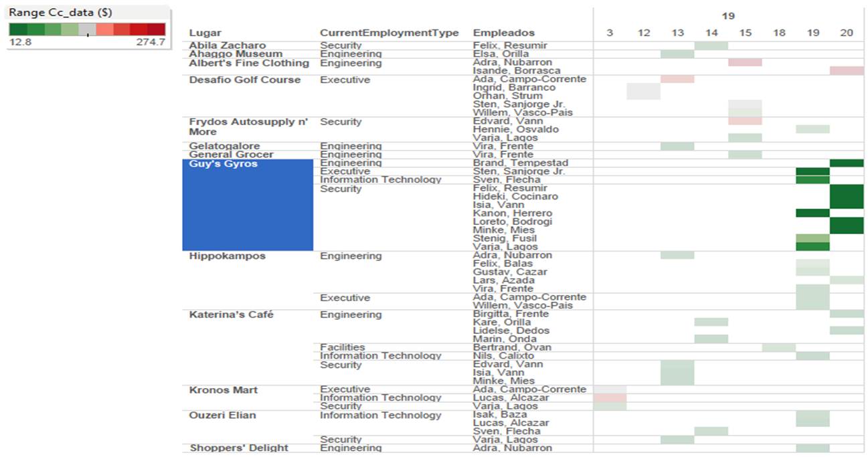Viewport: 868px width, 457px height.
Task: Click employee name Bertrand, Ovan
Action: point(513,347)
